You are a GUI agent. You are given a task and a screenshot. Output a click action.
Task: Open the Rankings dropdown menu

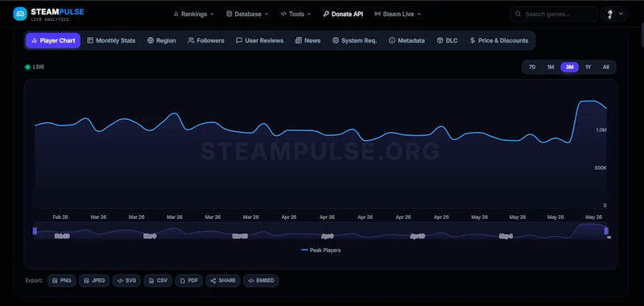(194, 14)
